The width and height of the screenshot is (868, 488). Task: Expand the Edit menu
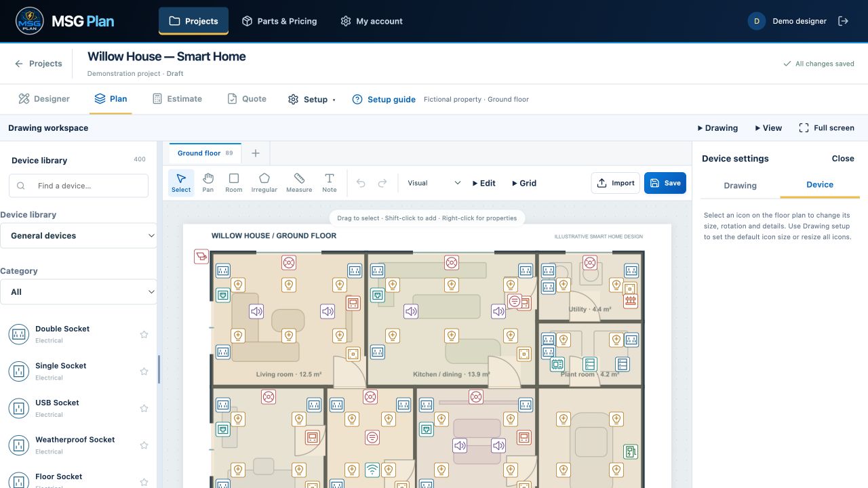(x=484, y=183)
